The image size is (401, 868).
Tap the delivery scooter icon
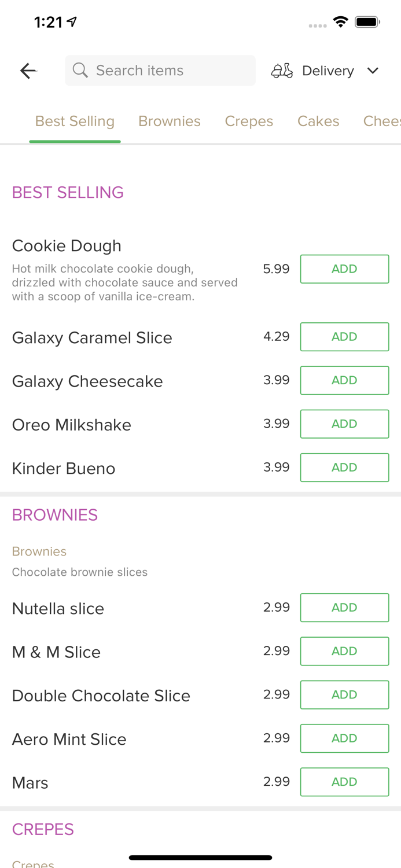[282, 70]
